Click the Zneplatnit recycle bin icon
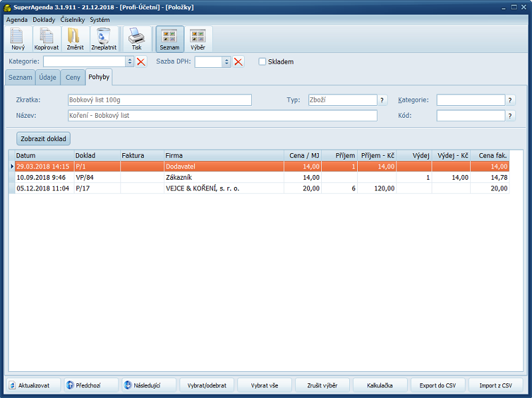 click(104, 39)
